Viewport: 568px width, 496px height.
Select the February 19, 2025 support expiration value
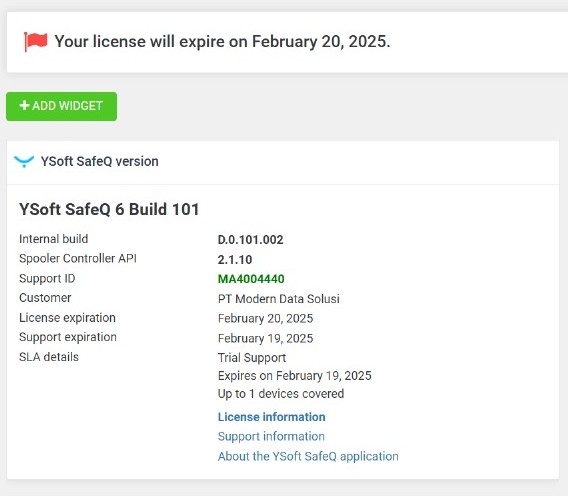coord(265,338)
